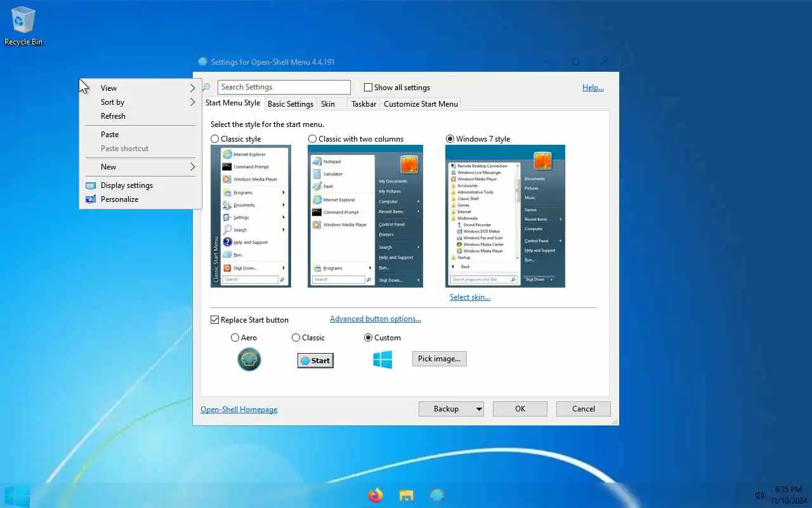The height and width of the screenshot is (508, 812).
Task: Click the Display settings monitor icon
Action: click(90, 185)
